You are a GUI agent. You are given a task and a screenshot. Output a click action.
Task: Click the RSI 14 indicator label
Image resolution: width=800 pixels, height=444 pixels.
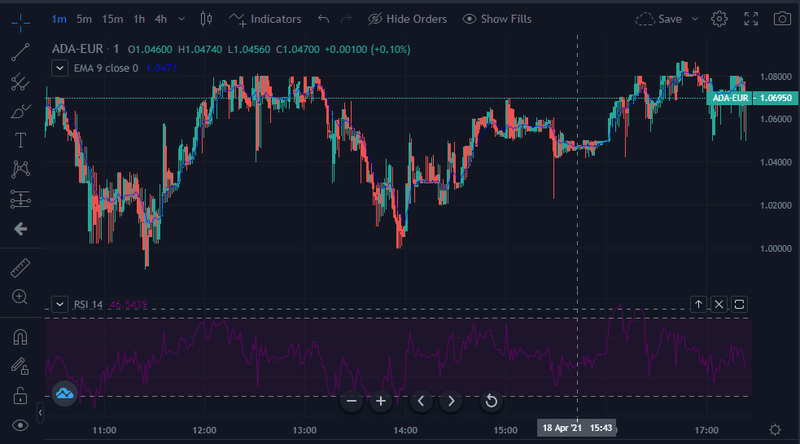coord(88,305)
